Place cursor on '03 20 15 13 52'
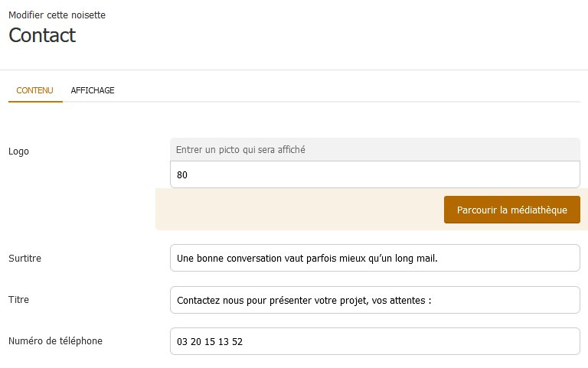588x368 pixels. [209, 342]
